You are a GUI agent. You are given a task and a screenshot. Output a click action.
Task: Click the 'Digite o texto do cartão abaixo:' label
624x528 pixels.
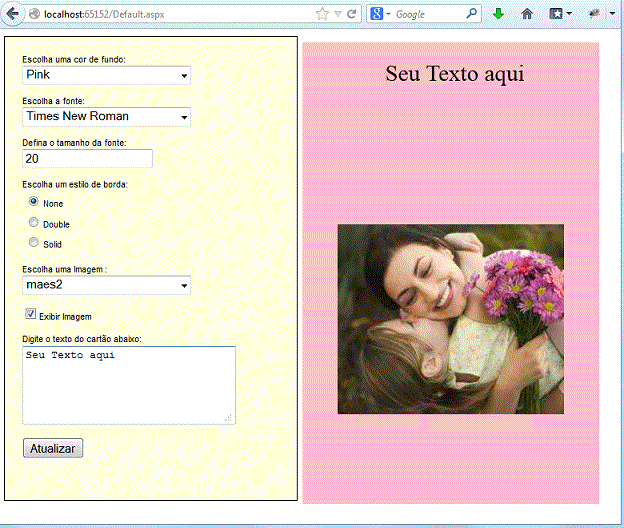pos(82,339)
